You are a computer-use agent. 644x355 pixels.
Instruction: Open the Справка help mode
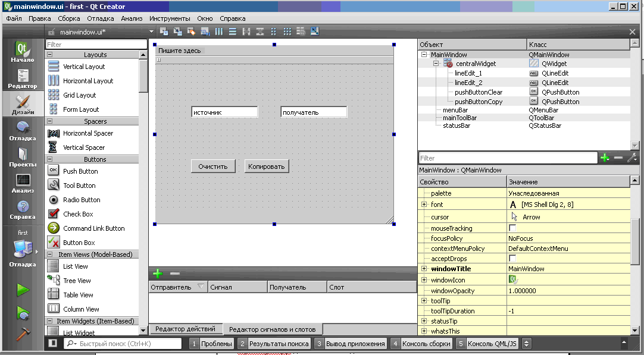point(23,209)
